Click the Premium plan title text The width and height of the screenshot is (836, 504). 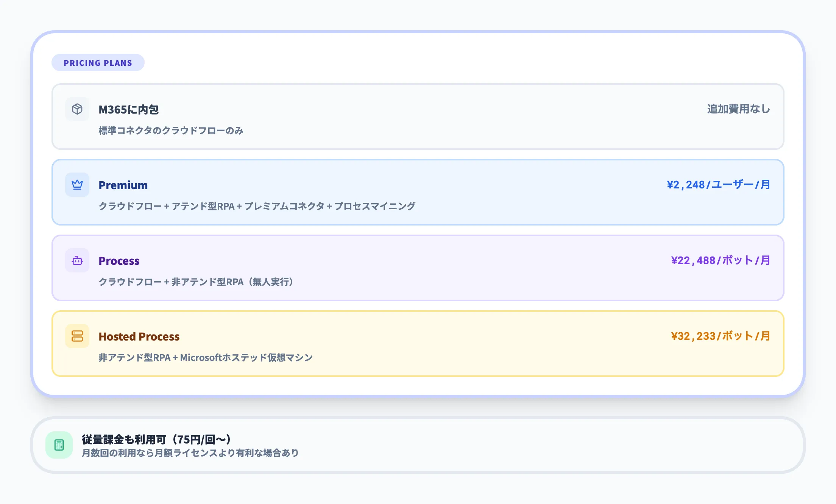pyautogui.click(x=123, y=185)
